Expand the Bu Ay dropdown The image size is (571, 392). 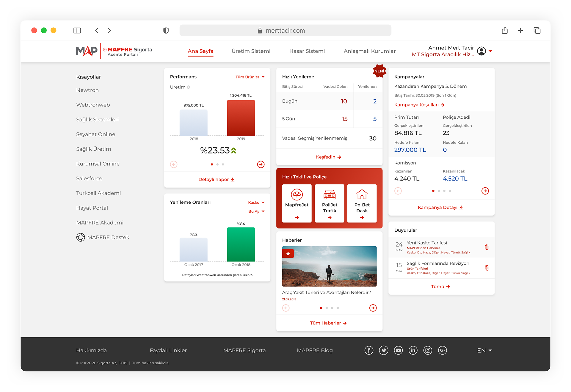pyautogui.click(x=256, y=211)
